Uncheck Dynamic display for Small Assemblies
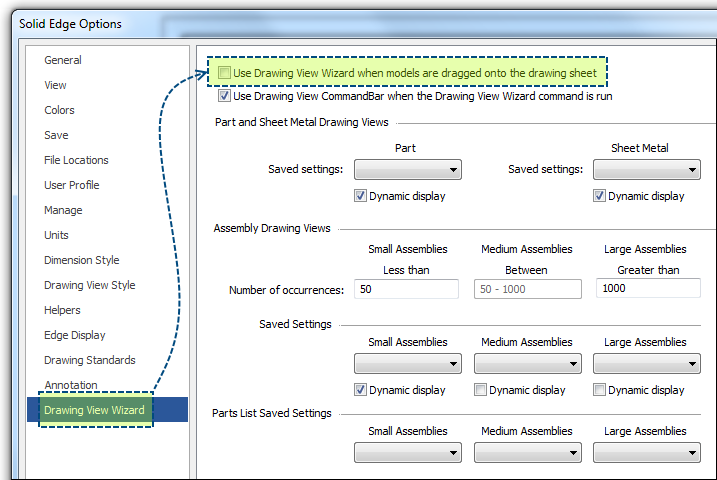 click(x=360, y=390)
